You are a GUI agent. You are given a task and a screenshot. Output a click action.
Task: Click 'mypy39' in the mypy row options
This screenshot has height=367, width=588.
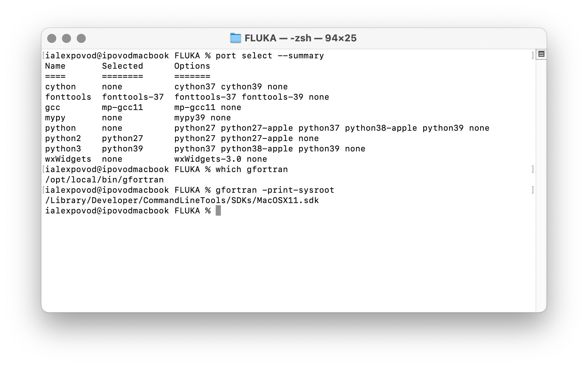coord(189,118)
